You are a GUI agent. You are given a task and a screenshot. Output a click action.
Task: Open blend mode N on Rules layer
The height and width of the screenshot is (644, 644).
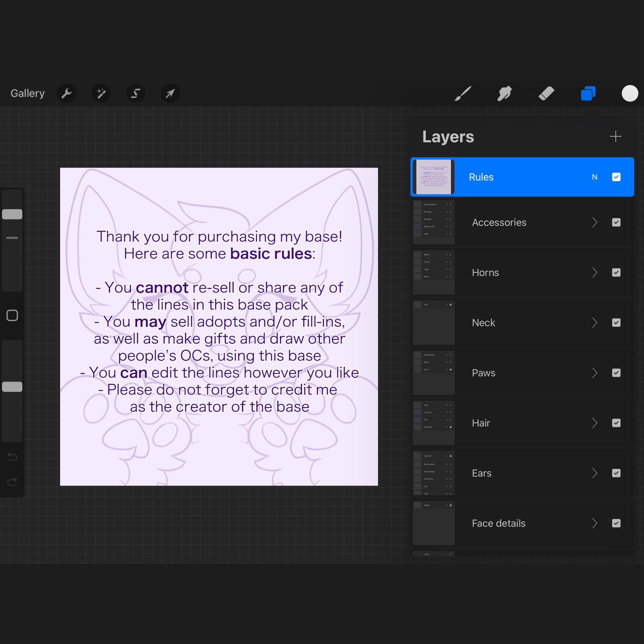point(595,177)
